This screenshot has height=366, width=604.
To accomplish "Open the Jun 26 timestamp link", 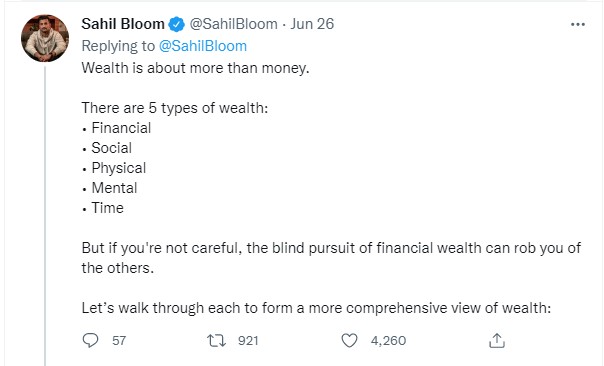I will [x=312, y=24].
